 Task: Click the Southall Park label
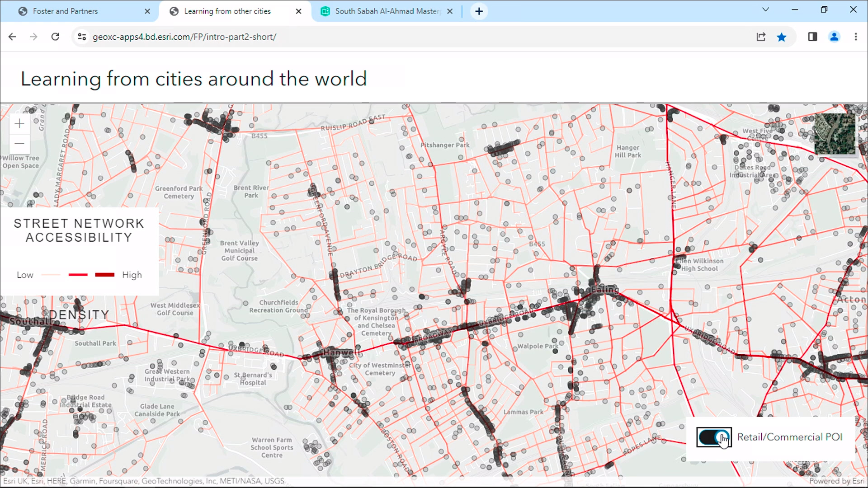[x=95, y=343]
